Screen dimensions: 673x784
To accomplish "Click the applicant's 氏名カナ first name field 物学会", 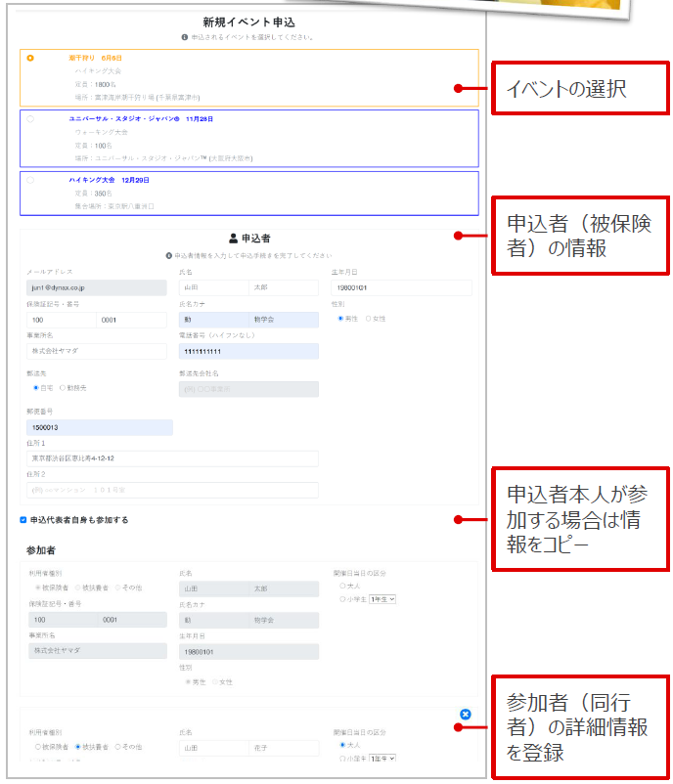I will pos(284,320).
